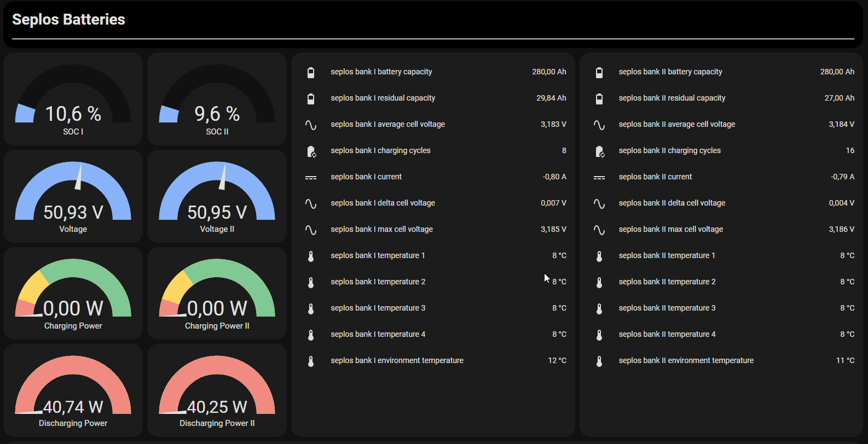868x444 pixels.
Task: Open the Charging Power gauge card
Action: coord(73,293)
